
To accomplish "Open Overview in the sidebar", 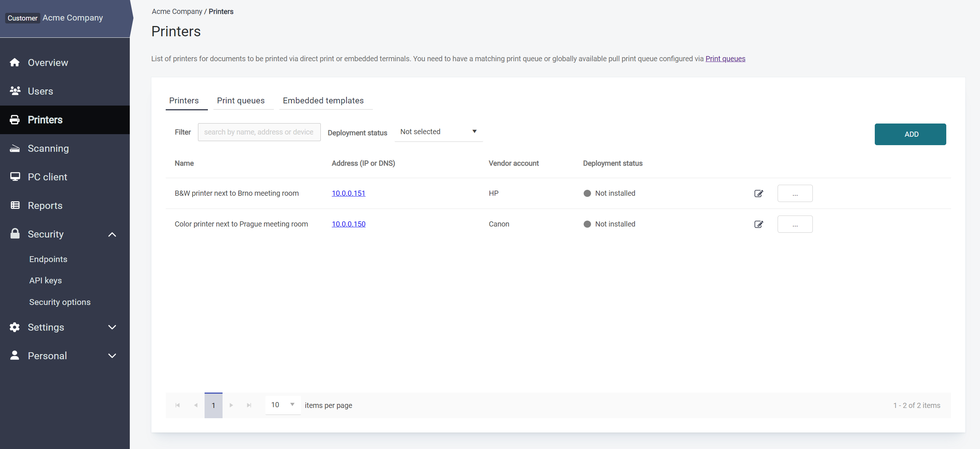I will (65, 62).
